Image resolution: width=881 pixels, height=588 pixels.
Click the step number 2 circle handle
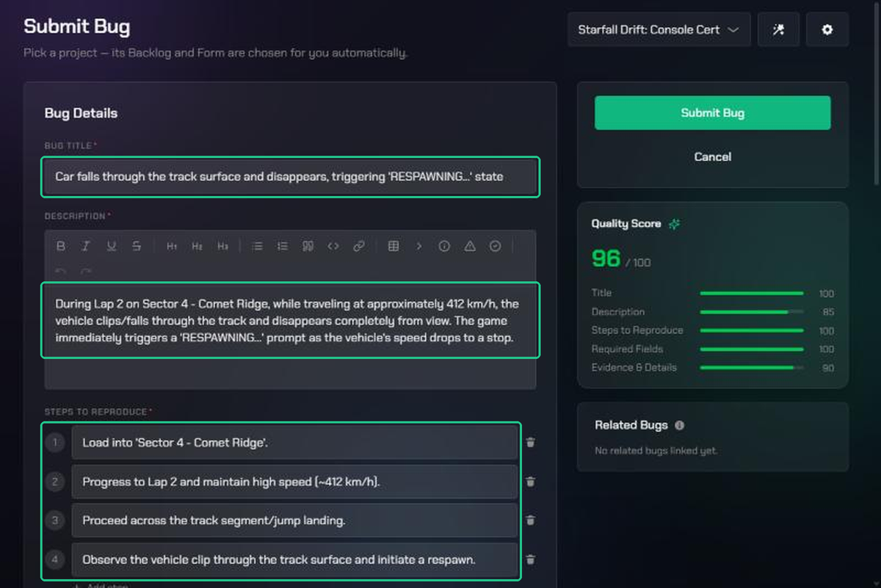[55, 482]
